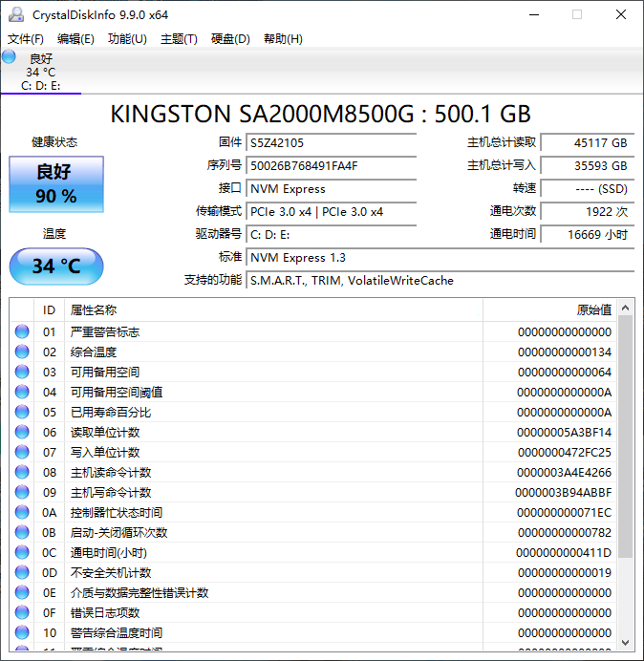
Task: Click the 属性名称 column header
Action: (273, 310)
